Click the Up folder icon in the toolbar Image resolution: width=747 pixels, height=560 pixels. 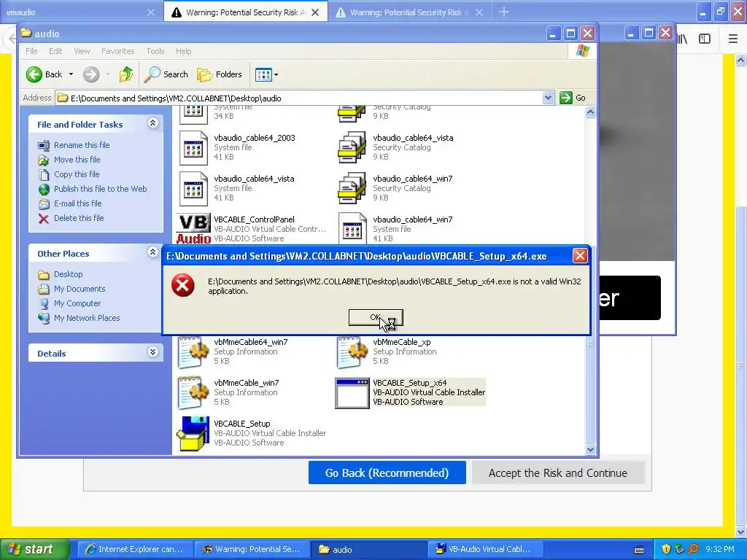coord(126,74)
